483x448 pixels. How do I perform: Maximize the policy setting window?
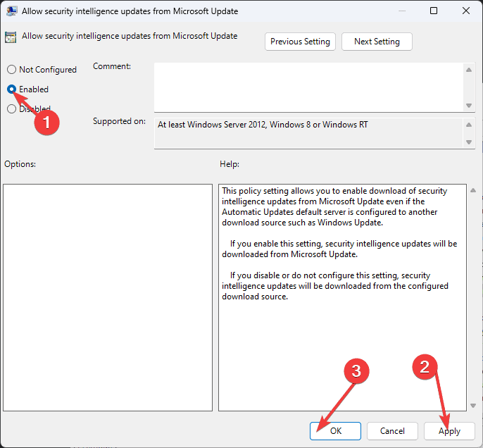(434, 11)
